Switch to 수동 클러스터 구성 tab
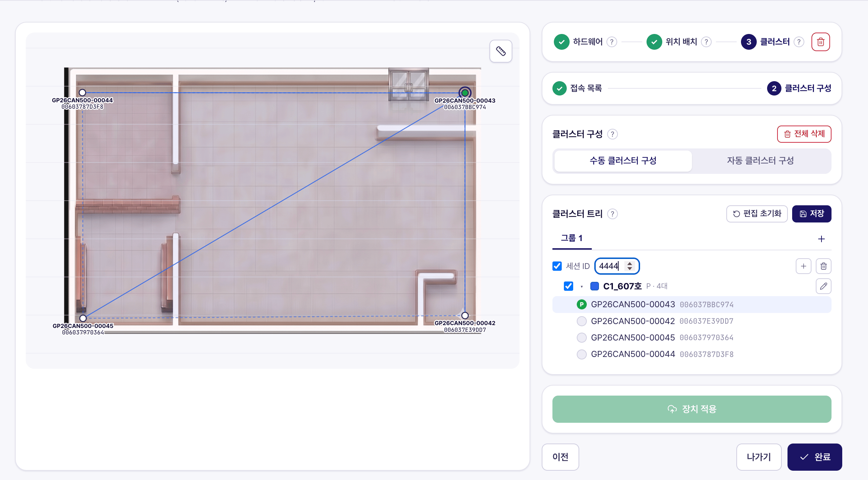 [x=623, y=161]
